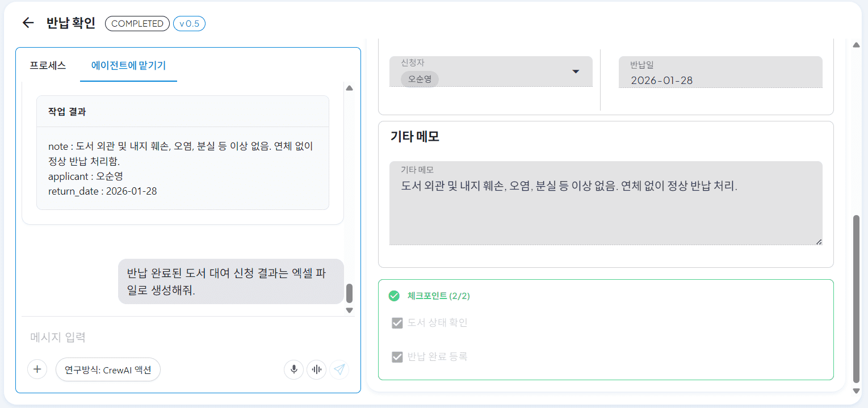The image size is (868, 408).
Task: Expand the 신청자 dropdown arrow
Action: 576,71
